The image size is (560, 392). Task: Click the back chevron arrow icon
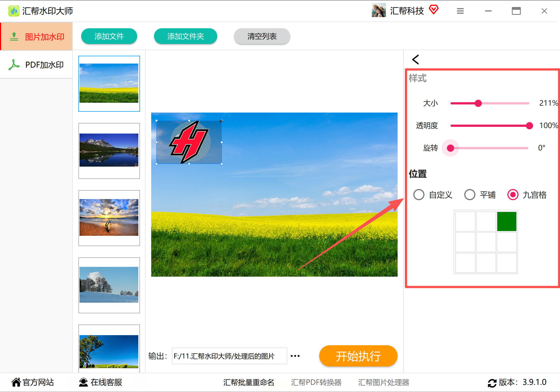(416, 59)
